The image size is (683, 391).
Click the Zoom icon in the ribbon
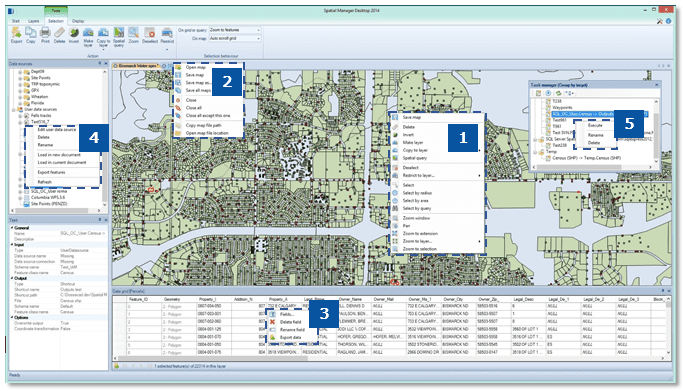coord(134,35)
